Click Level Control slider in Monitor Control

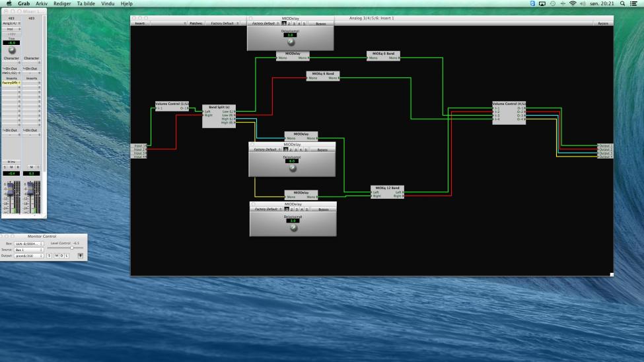tap(65, 248)
